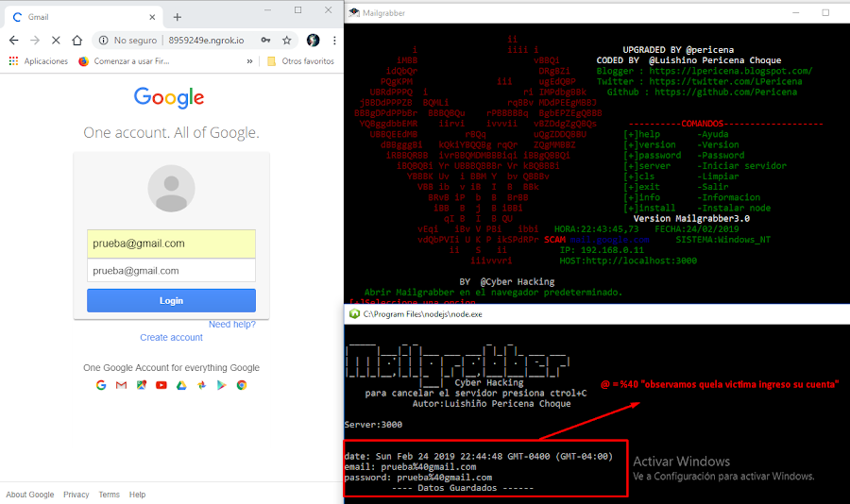Open the Chrome profile avatar
Screen dimensions: 850x504
313,40
